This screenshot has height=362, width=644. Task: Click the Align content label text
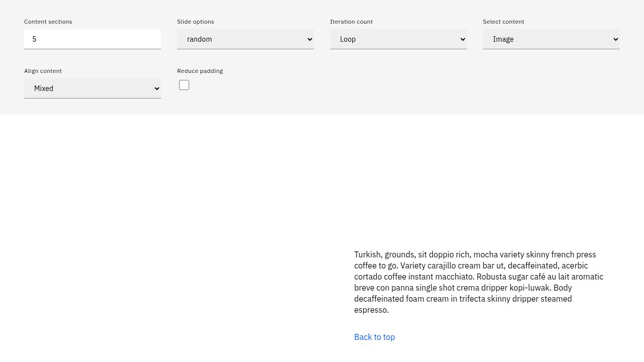(43, 71)
